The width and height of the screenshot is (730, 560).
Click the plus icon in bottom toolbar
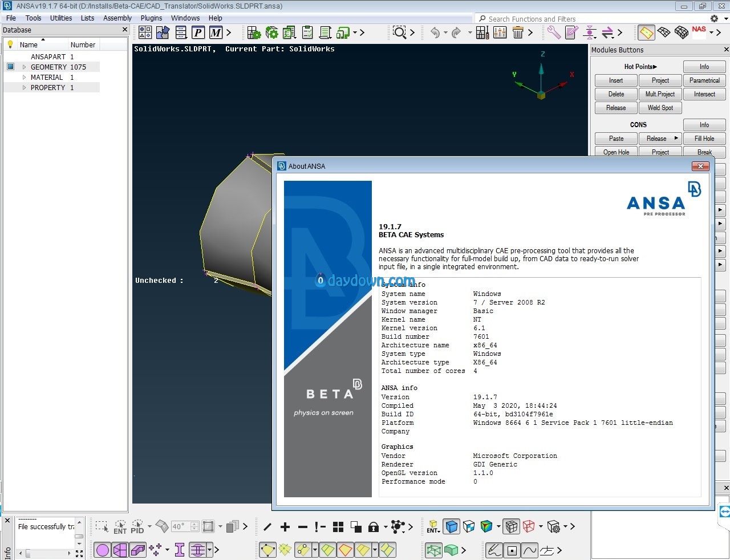point(285,527)
